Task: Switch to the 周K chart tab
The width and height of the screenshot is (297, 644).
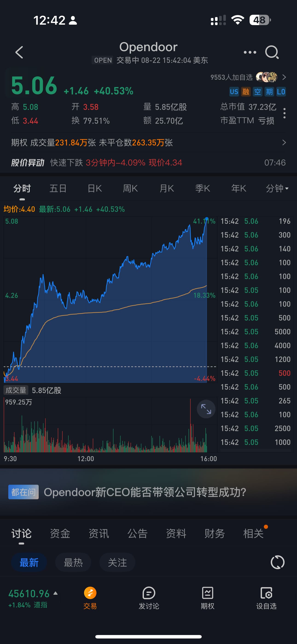Action: click(x=130, y=188)
